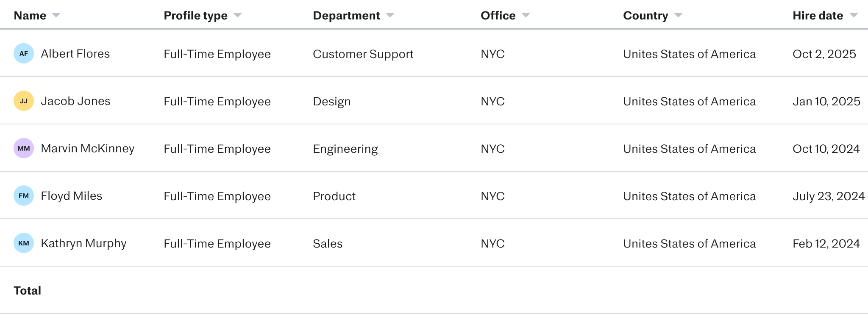Click the Total row label
This screenshot has height=314, width=868.
click(x=28, y=291)
